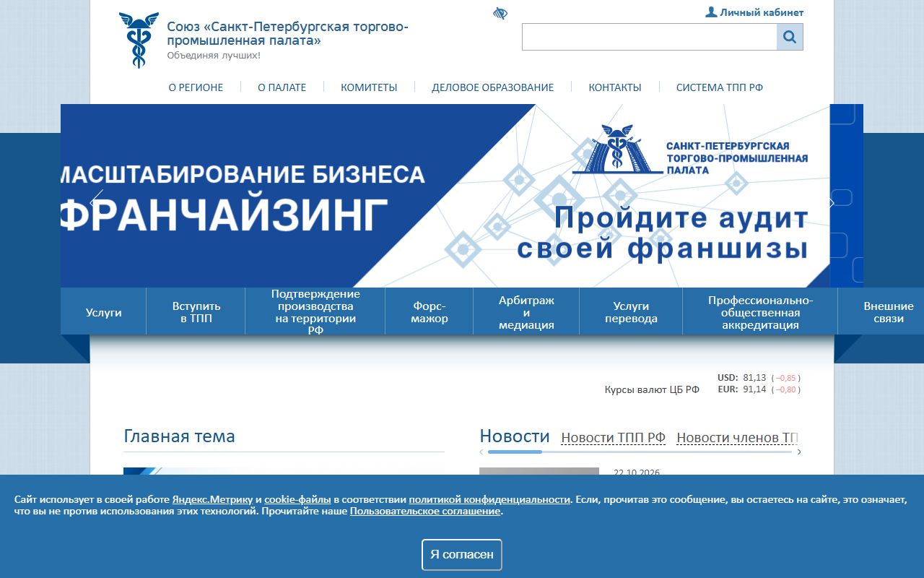Click the site title Санкт-Петербургская торгово-промышленная палата

(x=287, y=34)
